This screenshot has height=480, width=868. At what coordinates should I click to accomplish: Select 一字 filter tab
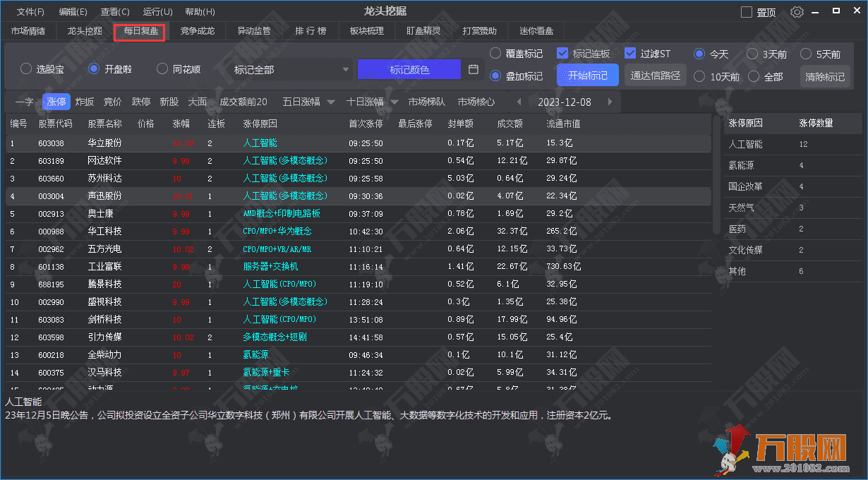(24, 102)
